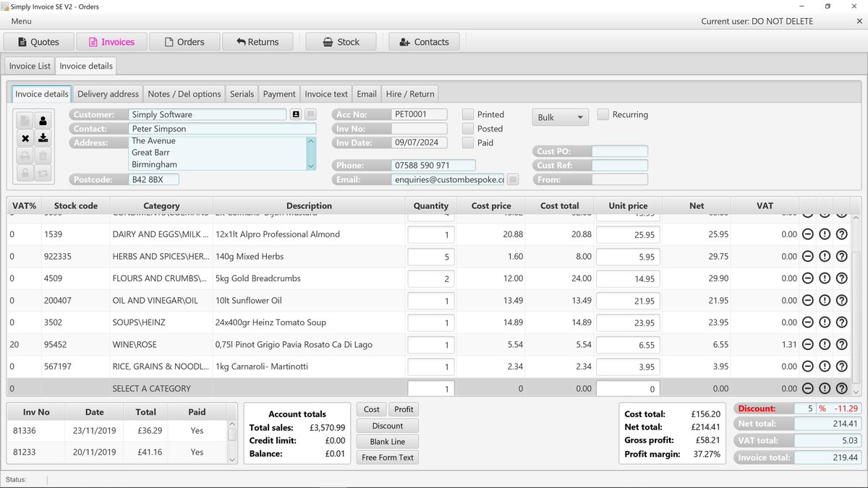This screenshot has height=488, width=868.
Task: Click the Free Form Text button
Action: click(x=388, y=458)
